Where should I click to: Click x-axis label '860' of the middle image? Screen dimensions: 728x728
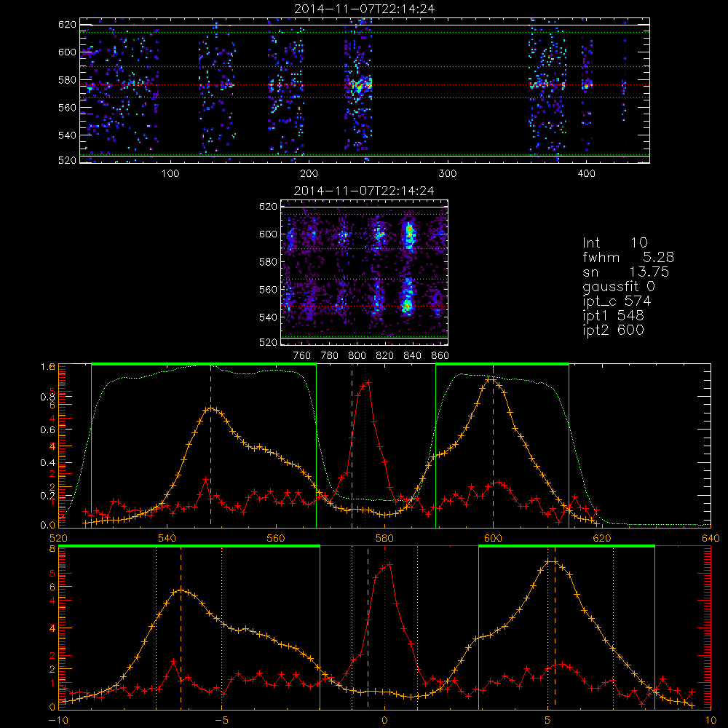pos(440,356)
